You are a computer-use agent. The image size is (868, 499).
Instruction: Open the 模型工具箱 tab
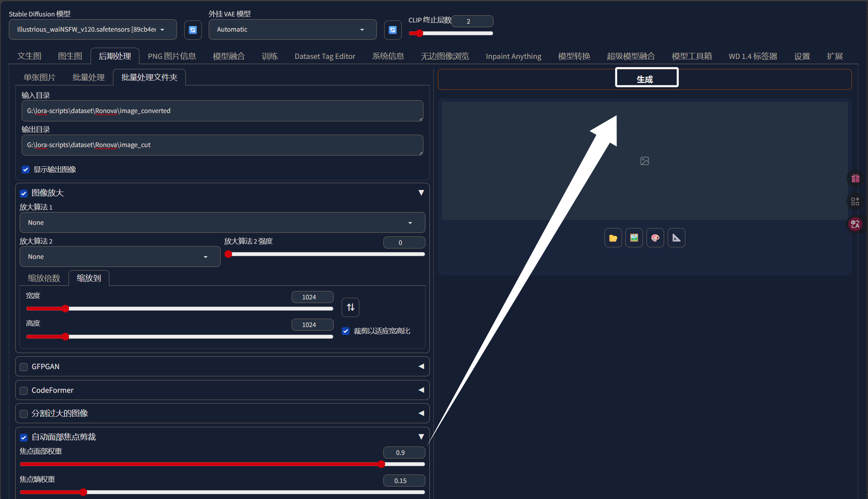pos(692,56)
